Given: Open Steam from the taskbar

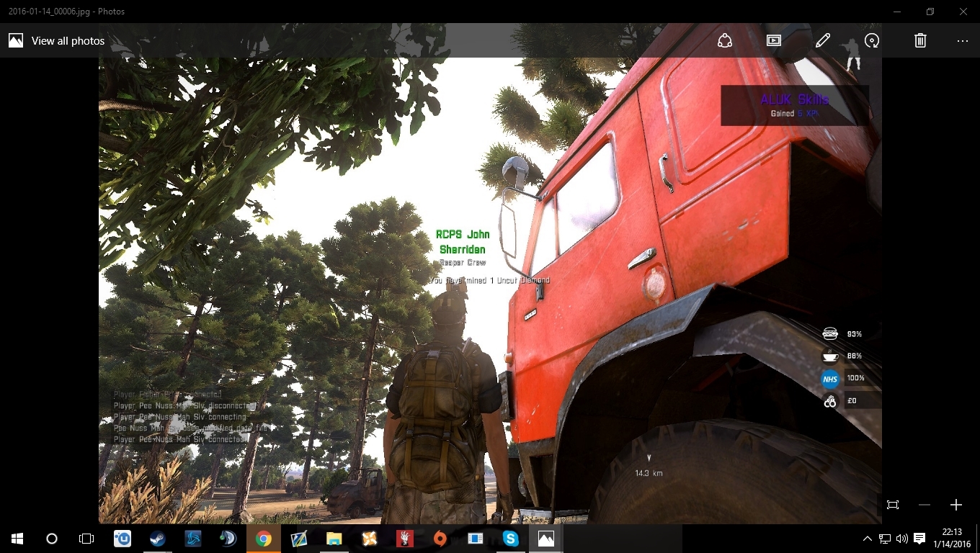Looking at the screenshot, I should [x=157, y=539].
